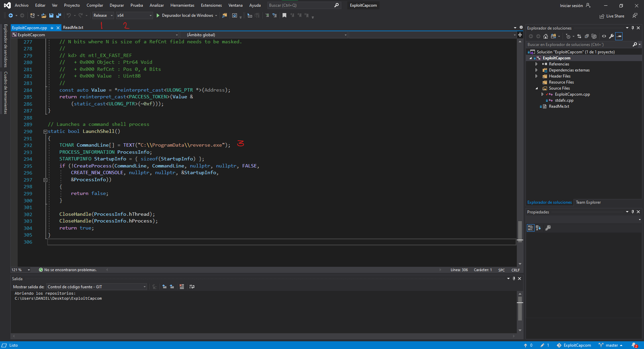
Task: Open project properties wrench in Solution Explorer
Action: click(x=611, y=36)
